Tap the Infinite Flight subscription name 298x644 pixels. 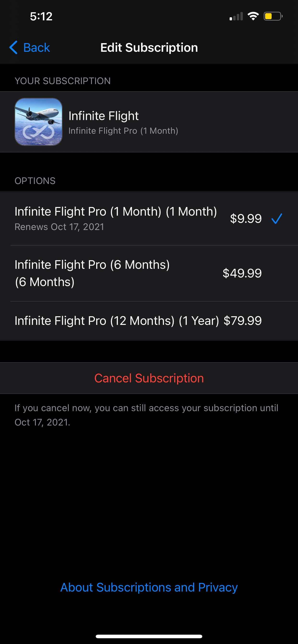(x=103, y=116)
